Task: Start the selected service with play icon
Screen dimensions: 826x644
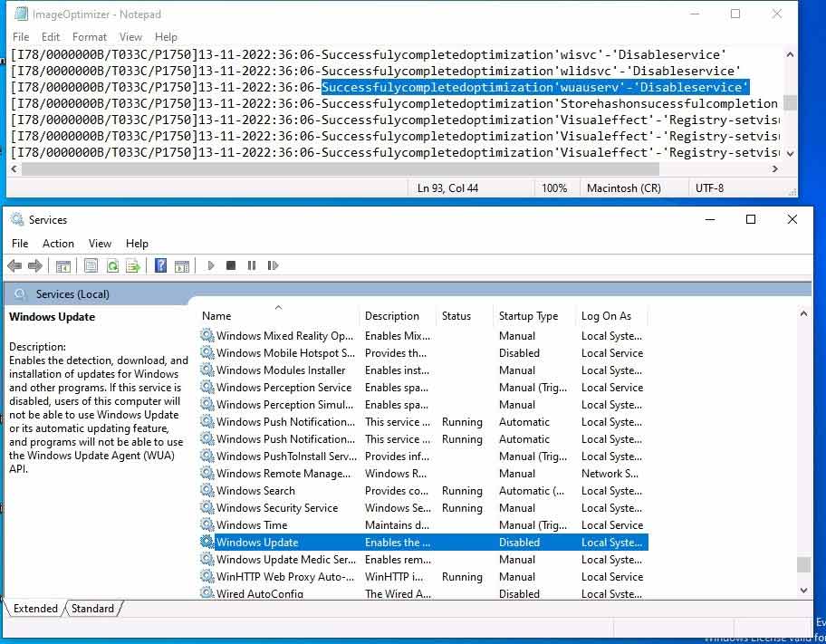Action: coord(211,265)
